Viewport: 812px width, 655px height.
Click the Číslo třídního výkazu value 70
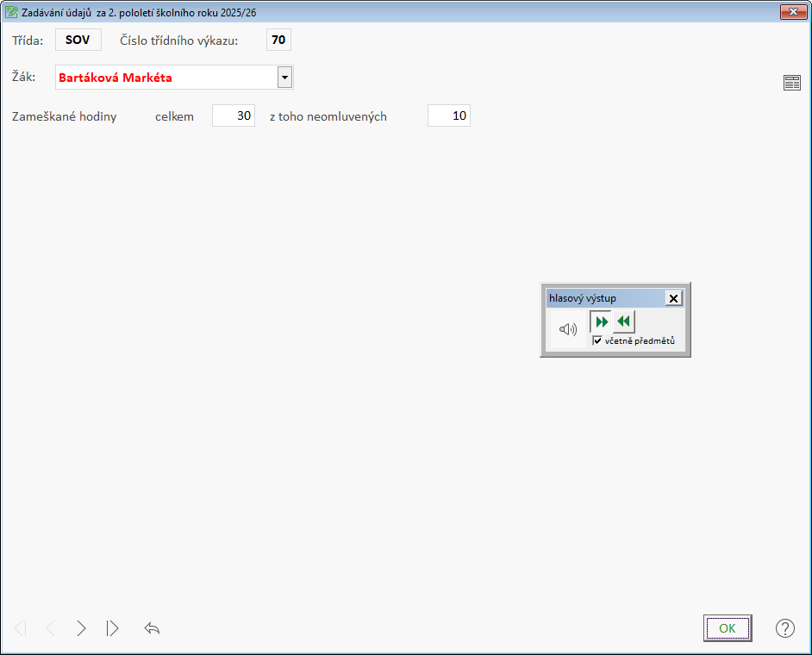[x=278, y=40]
